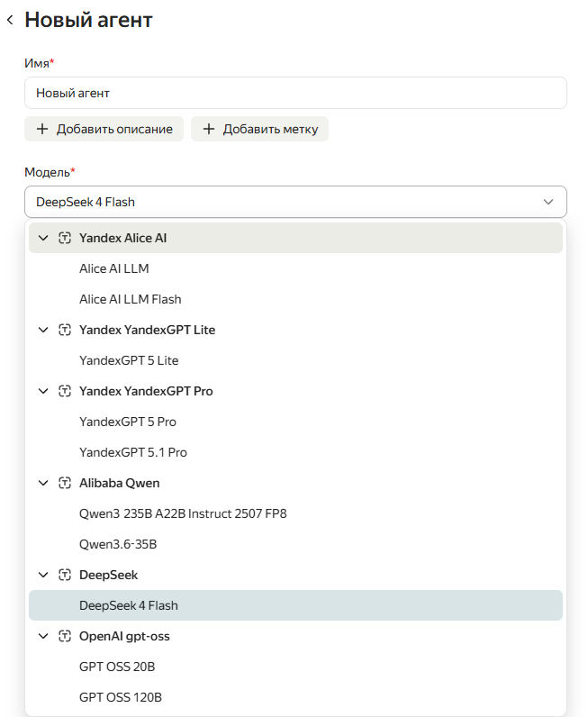This screenshot has height=717, width=588.
Task: Click the plus icon in Добавить метку
Action: pyautogui.click(x=209, y=129)
